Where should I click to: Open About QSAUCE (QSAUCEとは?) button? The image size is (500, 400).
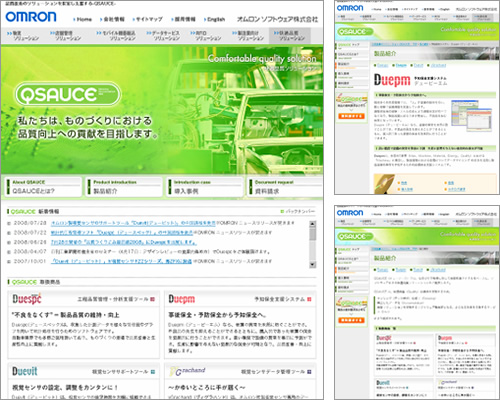[43, 187]
